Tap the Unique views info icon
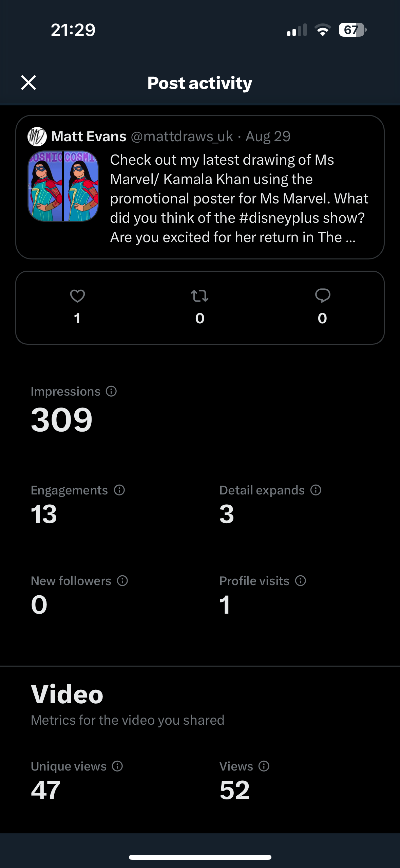The height and width of the screenshot is (868, 400). coord(117,766)
